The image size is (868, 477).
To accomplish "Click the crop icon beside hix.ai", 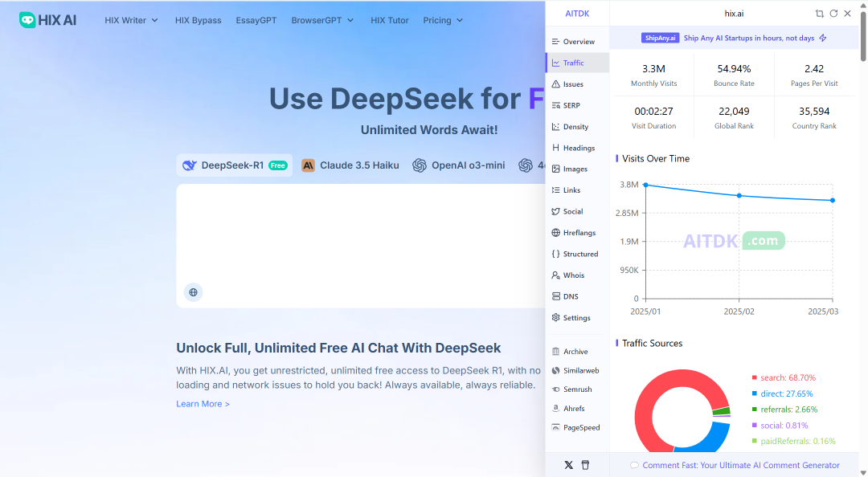I will tap(819, 14).
